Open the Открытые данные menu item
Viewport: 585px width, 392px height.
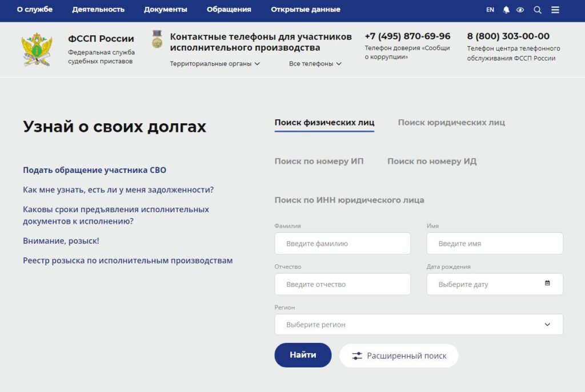pos(305,10)
